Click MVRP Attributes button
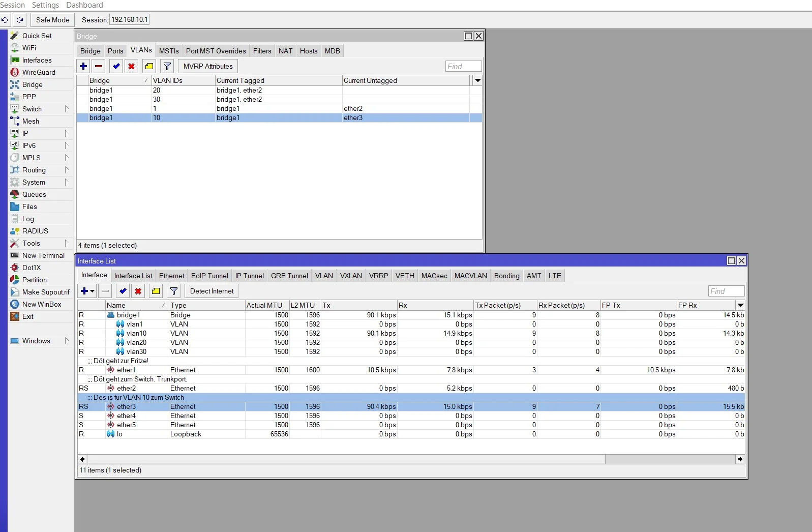 point(208,66)
